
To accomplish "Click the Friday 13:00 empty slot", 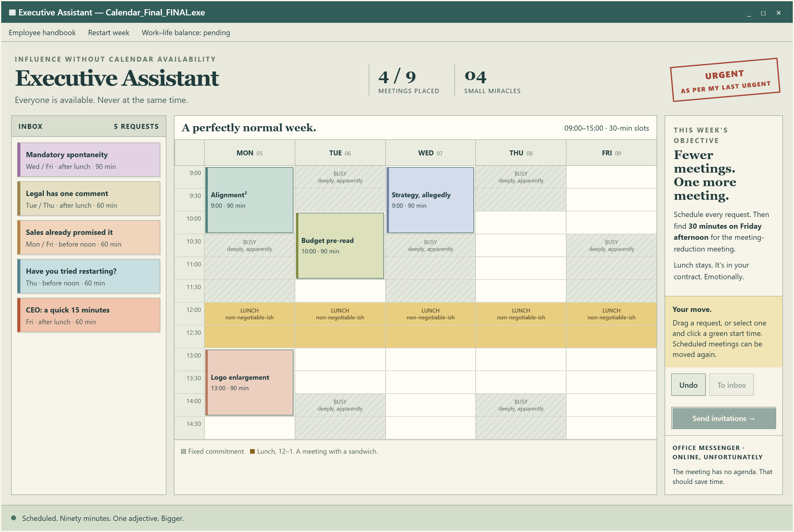I will (611, 360).
